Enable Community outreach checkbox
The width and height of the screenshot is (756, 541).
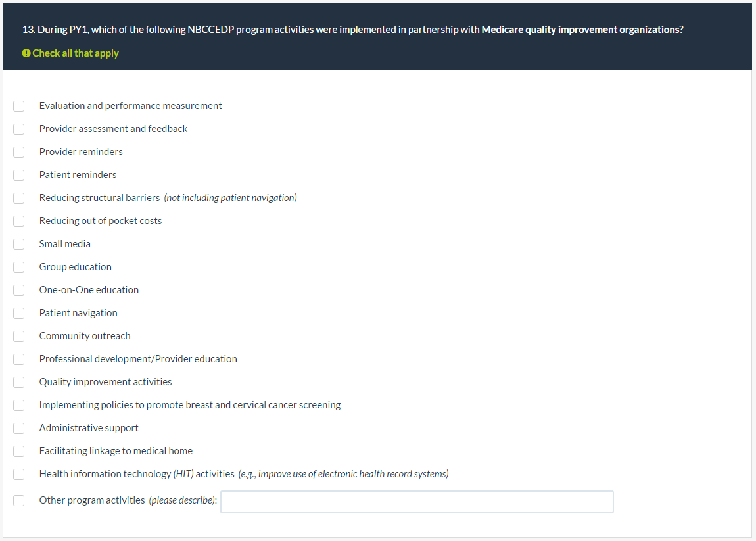pos(19,336)
